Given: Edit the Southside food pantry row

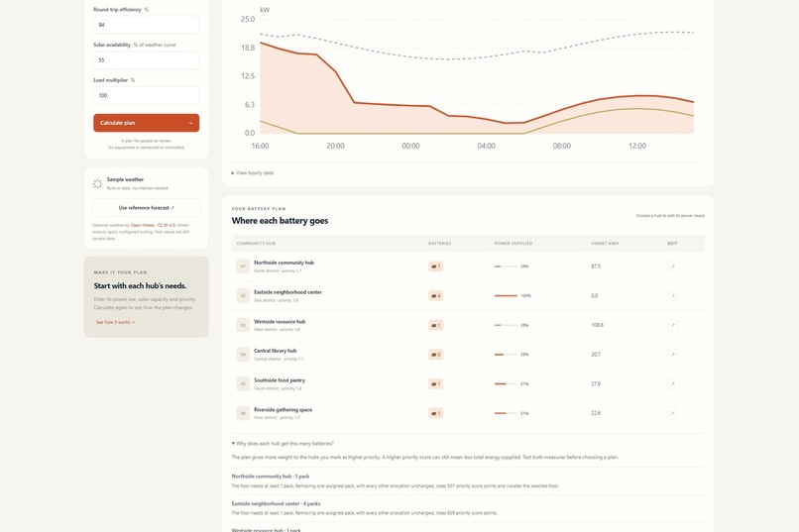Looking at the screenshot, I should point(673,383).
